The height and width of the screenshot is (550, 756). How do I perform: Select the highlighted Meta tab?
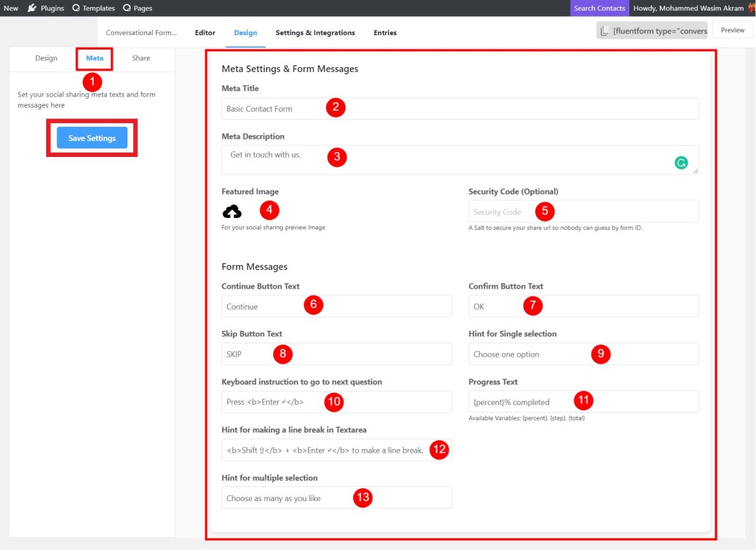[x=94, y=58]
